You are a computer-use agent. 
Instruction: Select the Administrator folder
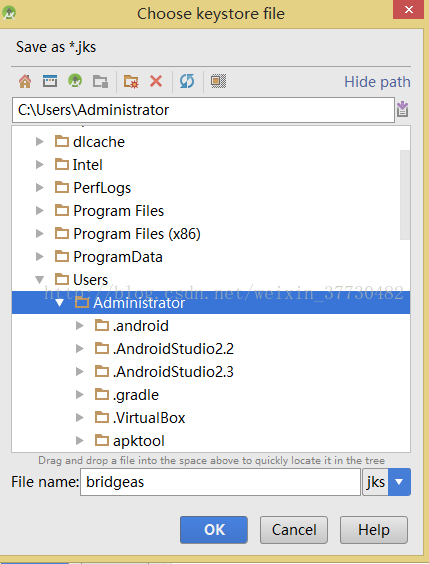[211, 303]
